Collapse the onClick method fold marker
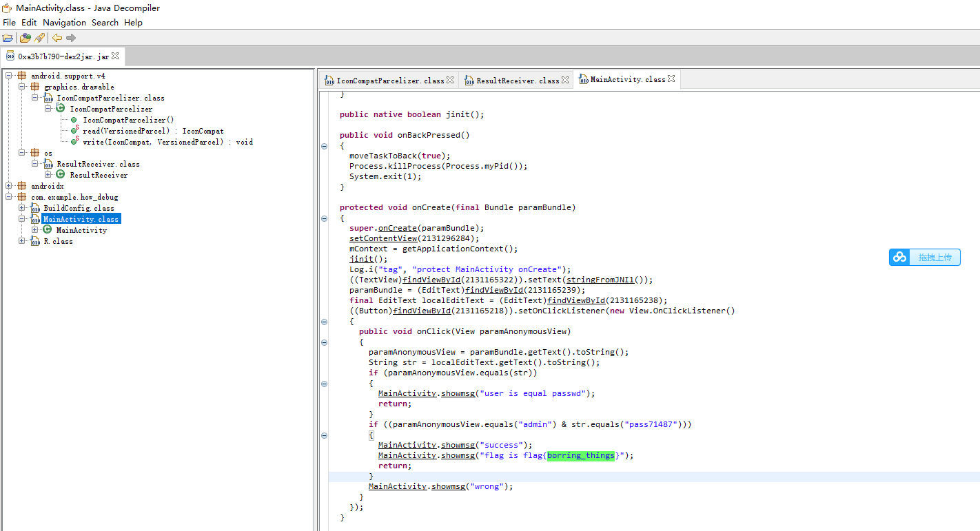 pyautogui.click(x=325, y=342)
